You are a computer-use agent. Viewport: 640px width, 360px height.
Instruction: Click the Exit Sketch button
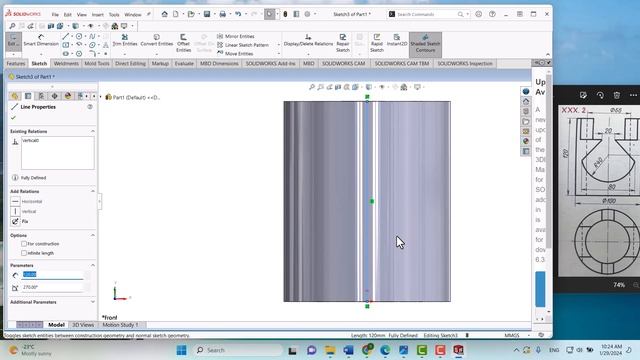[x=13, y=40]
